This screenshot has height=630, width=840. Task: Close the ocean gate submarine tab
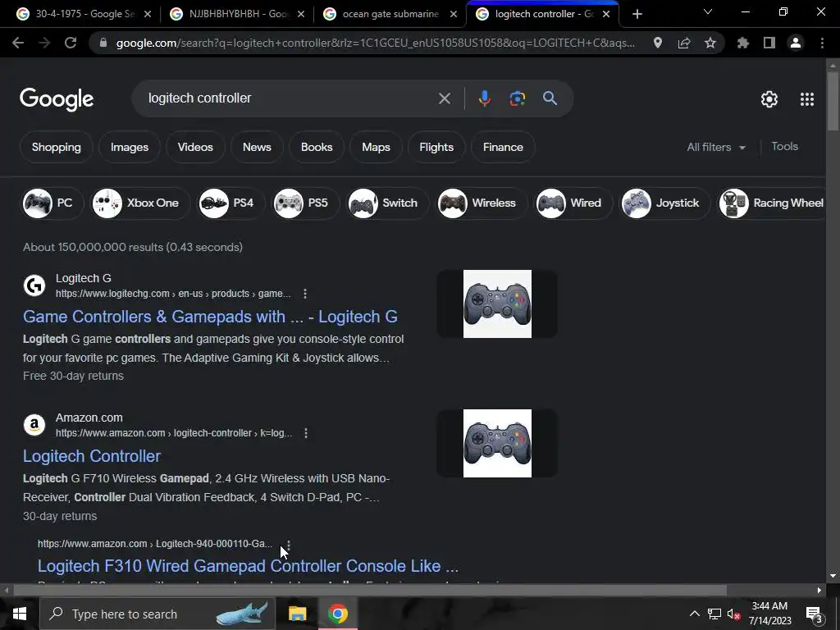454,15
